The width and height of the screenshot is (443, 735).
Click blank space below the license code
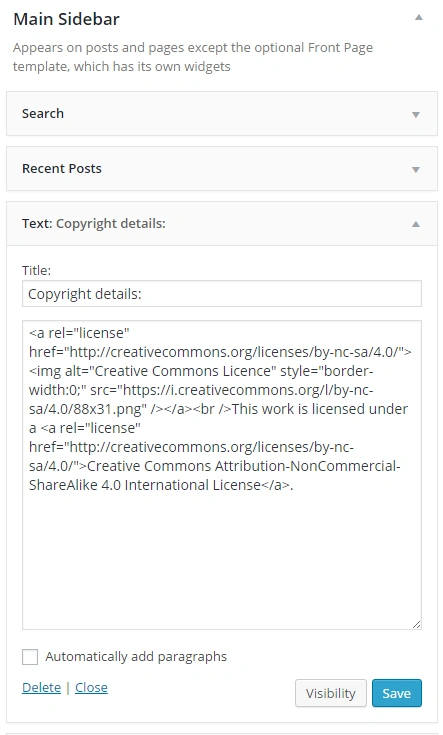pyautogui.click(x=222, y=558)
